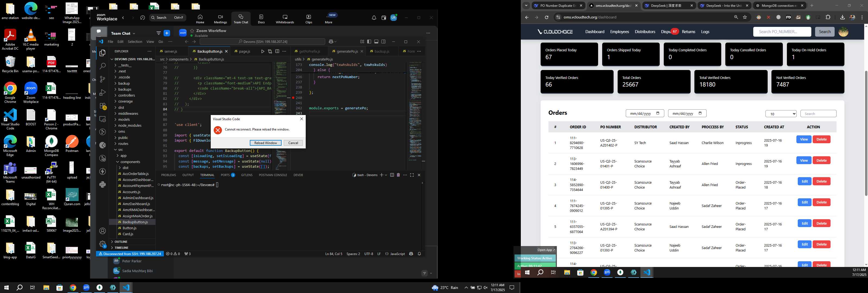
Task: Open Chrome tab search dropdown
Action: pos(526,5)
